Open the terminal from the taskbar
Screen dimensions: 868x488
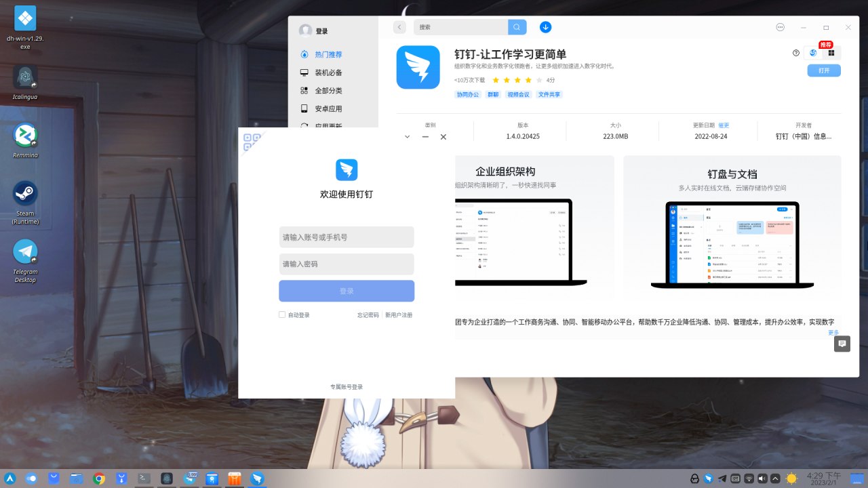click(144, 479)
